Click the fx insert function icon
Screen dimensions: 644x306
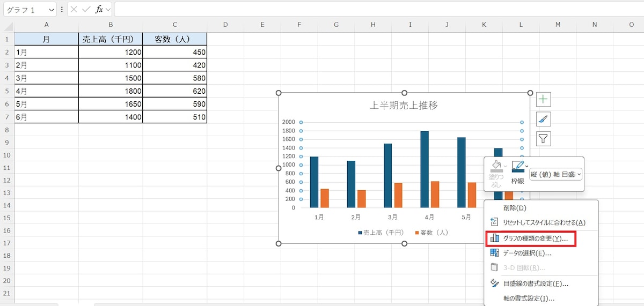(99, 10)
